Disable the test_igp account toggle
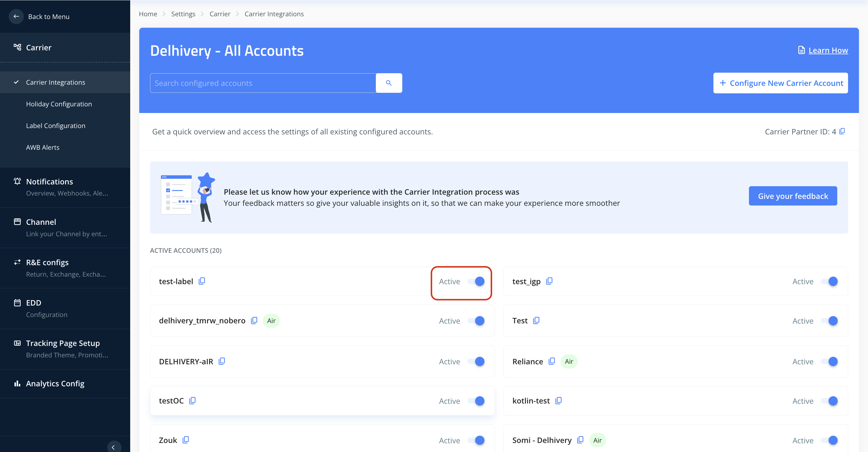The height and width of the screenshot is (452, 868). point(830,281)
